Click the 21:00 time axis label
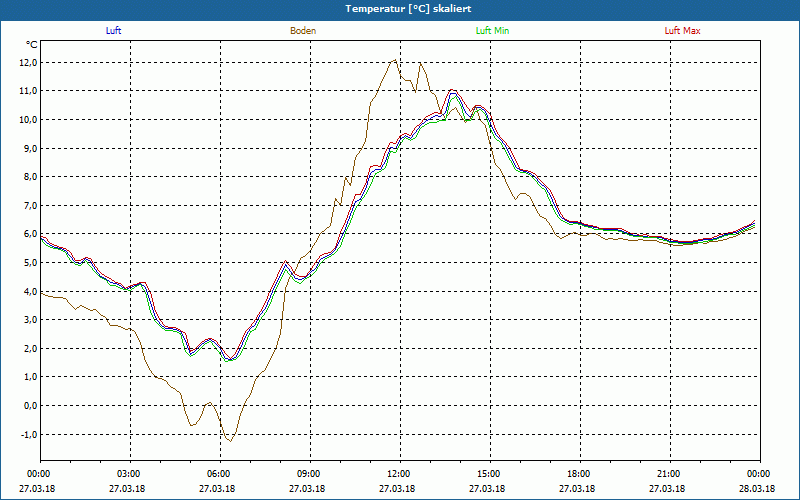This screenshot has height=500, width=800. (x=670, y=474)
